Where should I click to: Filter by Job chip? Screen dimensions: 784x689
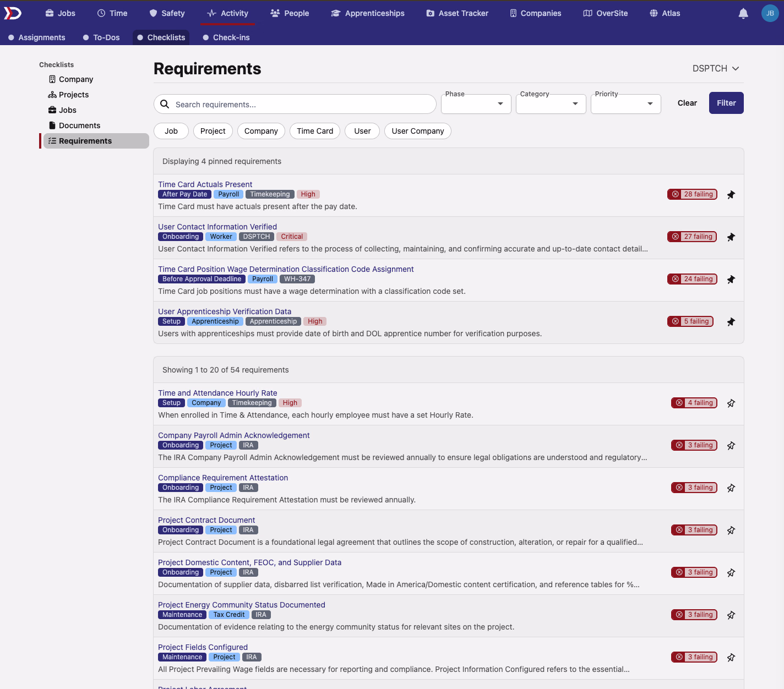(x=171, y=131)
